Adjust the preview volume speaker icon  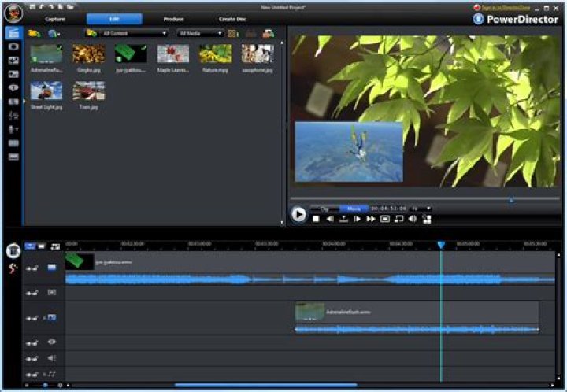tap(413, 219)
